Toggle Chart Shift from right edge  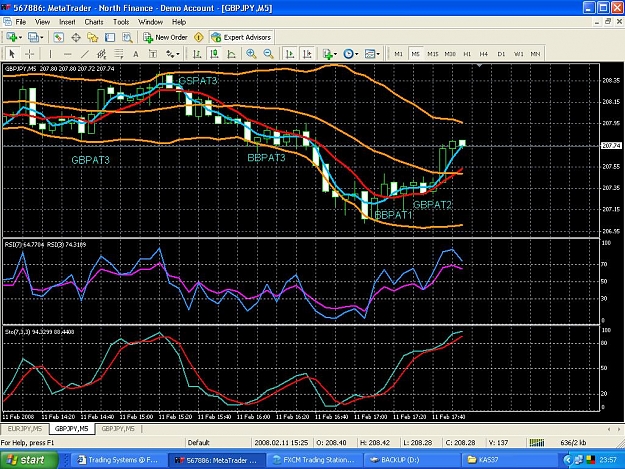coord(307,54)
